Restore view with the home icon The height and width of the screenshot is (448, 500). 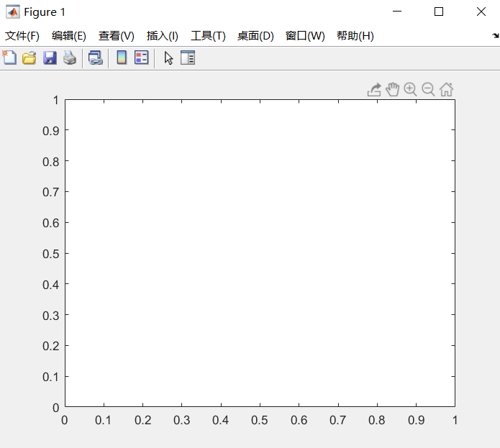[447, 89]
